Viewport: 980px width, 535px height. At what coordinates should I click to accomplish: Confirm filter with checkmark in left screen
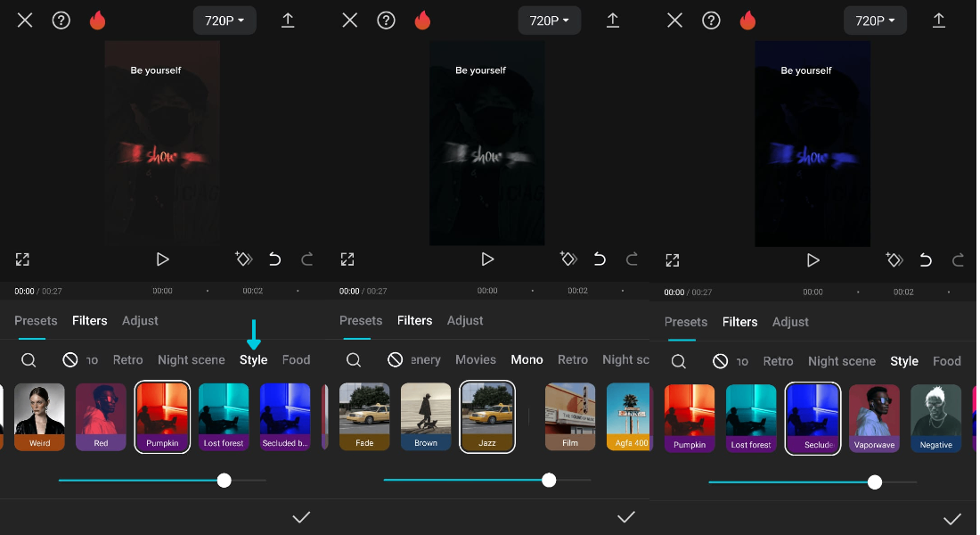click(x=301, y=517)
